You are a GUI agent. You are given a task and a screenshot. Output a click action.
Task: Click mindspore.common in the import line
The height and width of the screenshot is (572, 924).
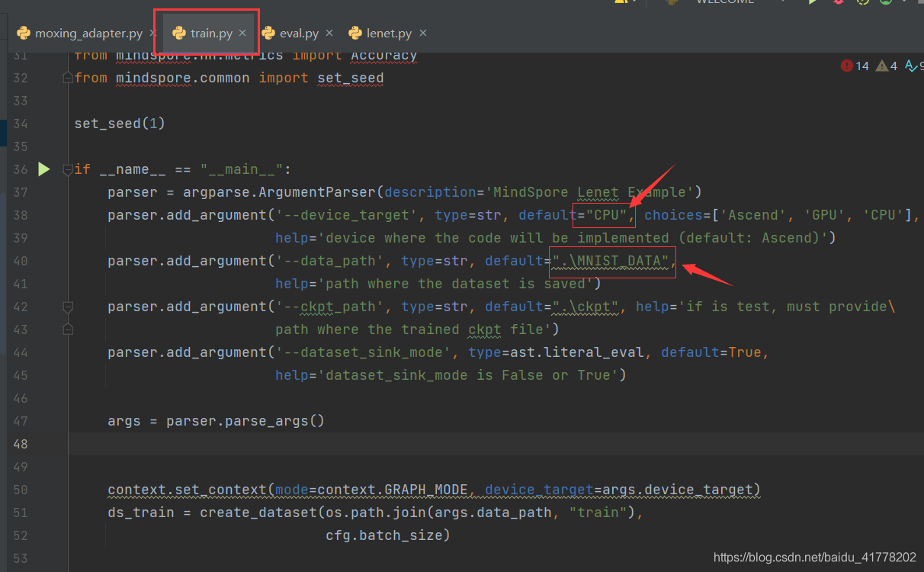(x=183, y=77)
